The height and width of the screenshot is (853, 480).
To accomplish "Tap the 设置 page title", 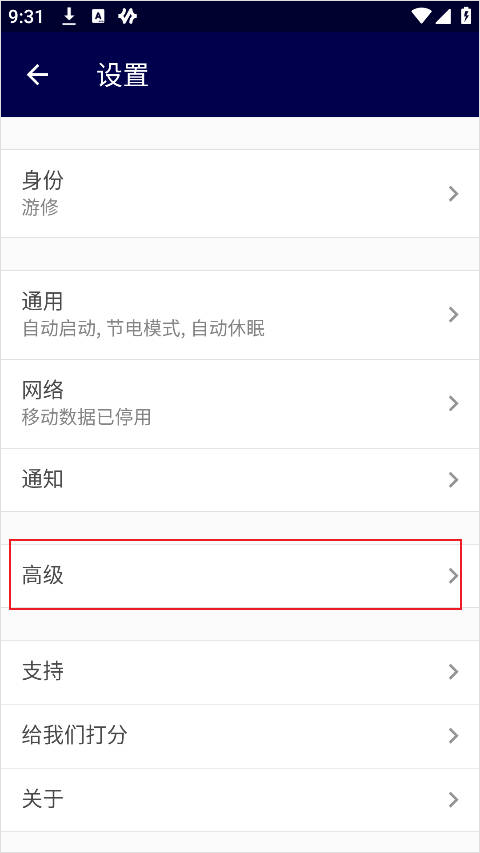I will pos(123,75).
